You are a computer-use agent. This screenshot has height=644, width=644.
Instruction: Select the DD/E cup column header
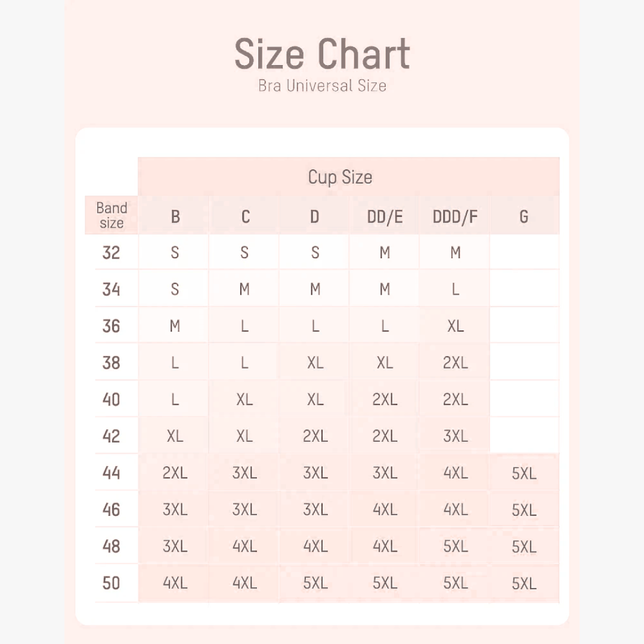(x=385, y=216)
